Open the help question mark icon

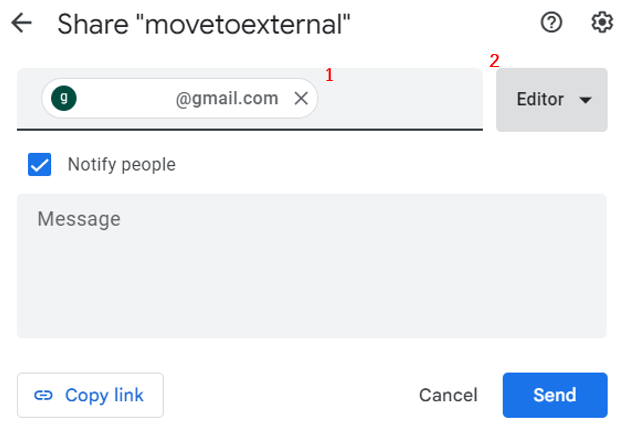click(x=551, y=23)
